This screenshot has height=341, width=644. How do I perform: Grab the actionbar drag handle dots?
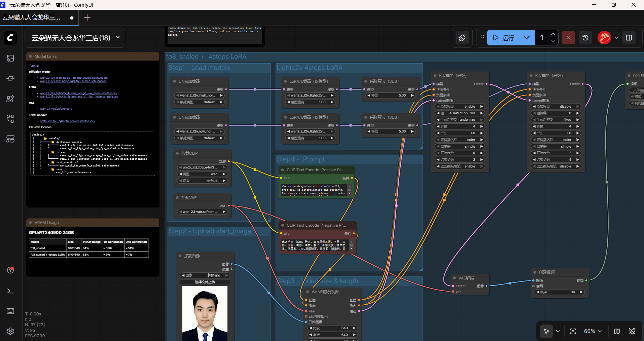pyautogui.click(x=482, y=38)
